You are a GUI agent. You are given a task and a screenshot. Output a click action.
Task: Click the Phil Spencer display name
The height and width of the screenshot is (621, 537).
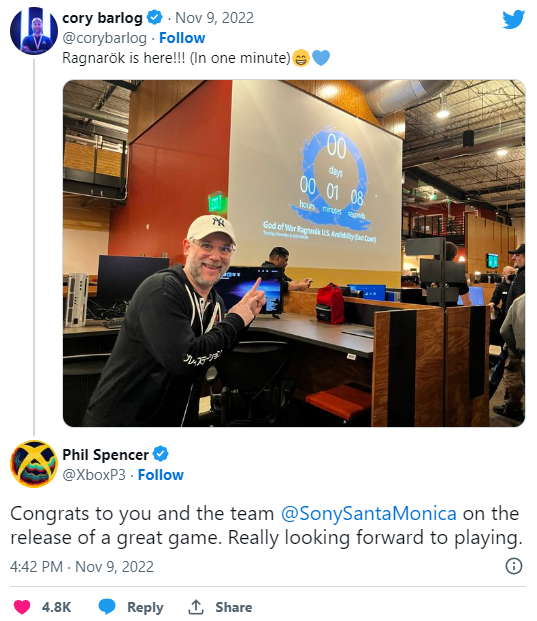(x=105, y=455)
